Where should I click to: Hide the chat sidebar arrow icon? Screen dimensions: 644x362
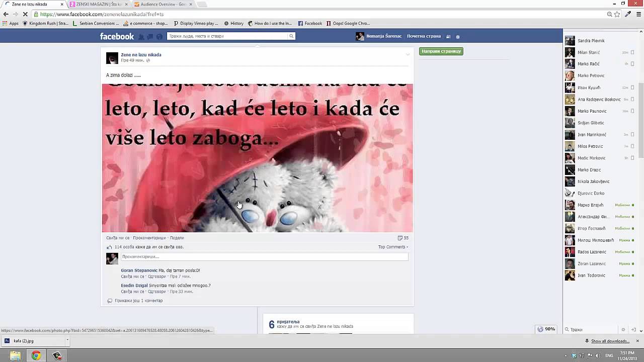(x=634, y=330)
